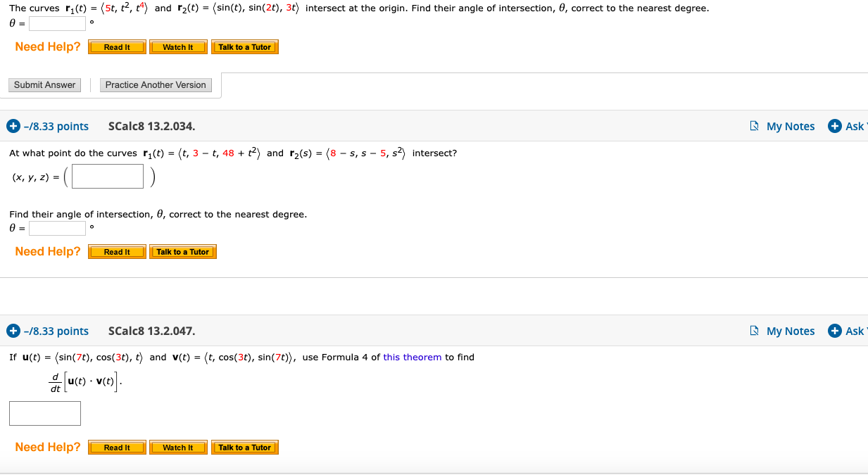Click Watch It for problem 13.2.047

click(178, 447)
